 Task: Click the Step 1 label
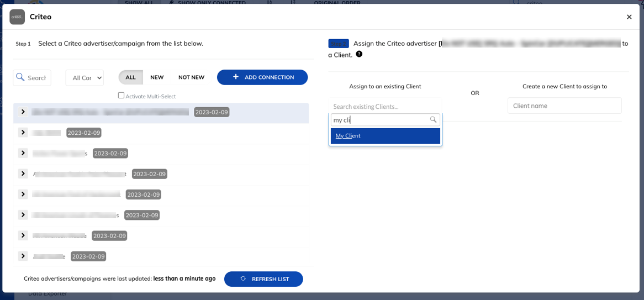[x=23, y=44]
